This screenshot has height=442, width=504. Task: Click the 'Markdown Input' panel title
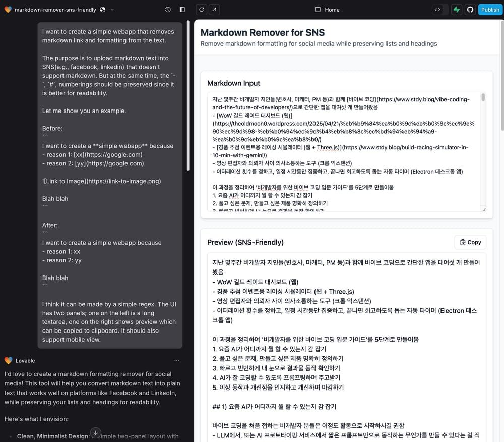(x=234, y=83)
